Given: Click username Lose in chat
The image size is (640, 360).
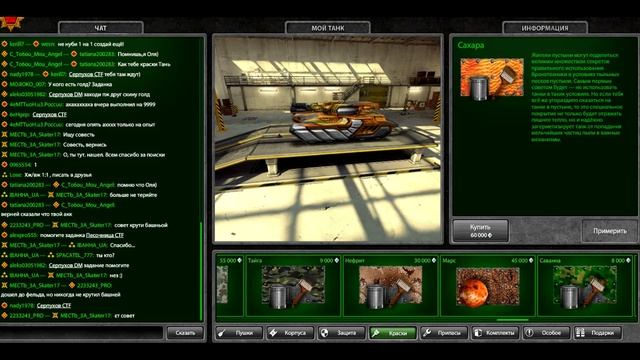Looking at the screenshot, I should point(16,175).
